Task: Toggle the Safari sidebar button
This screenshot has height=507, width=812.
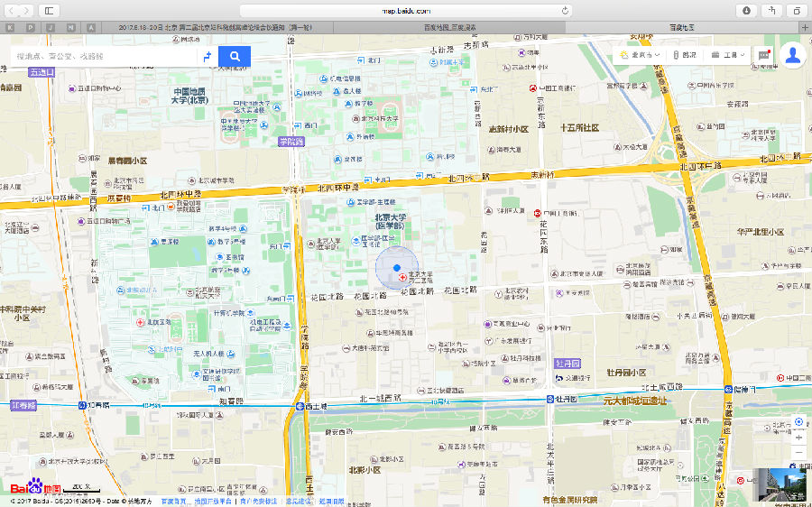Action: tap(50, 10)
